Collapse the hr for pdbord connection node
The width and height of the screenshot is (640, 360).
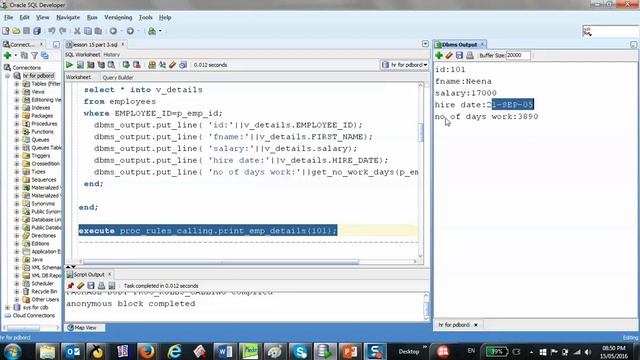coord(7,76)
